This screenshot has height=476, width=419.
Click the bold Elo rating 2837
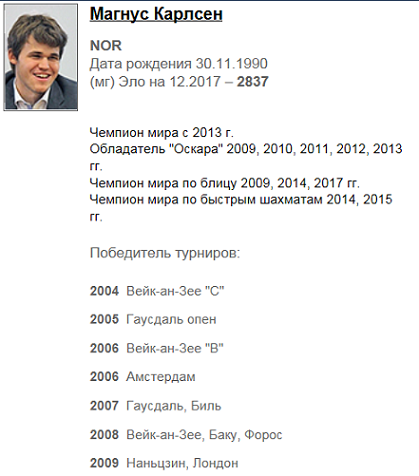[x=252, y=82]
